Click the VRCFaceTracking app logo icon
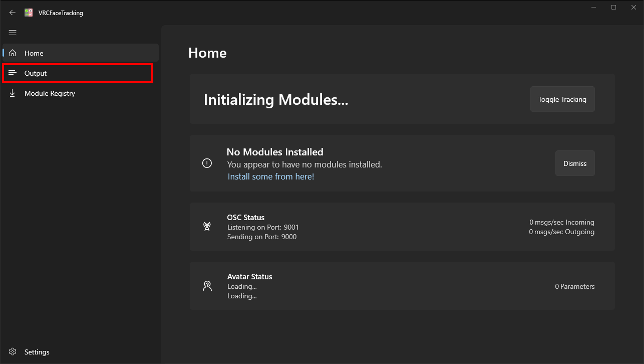 click(29, 13)
